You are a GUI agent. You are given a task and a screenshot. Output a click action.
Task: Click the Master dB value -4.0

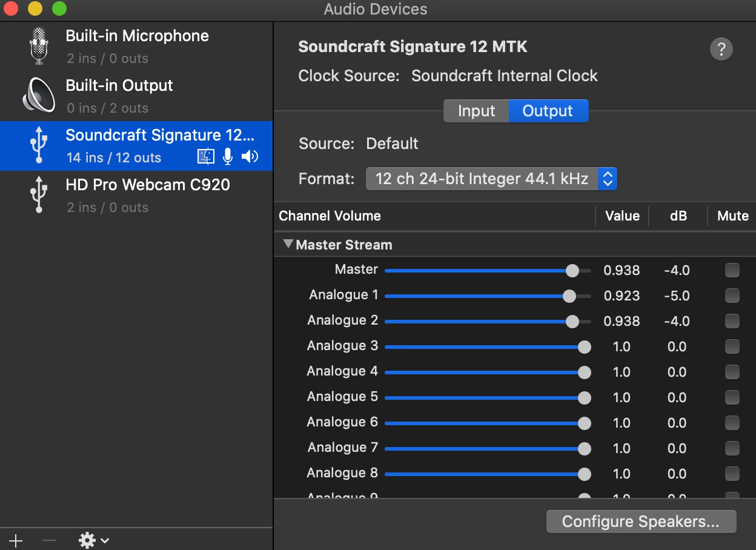677,271
